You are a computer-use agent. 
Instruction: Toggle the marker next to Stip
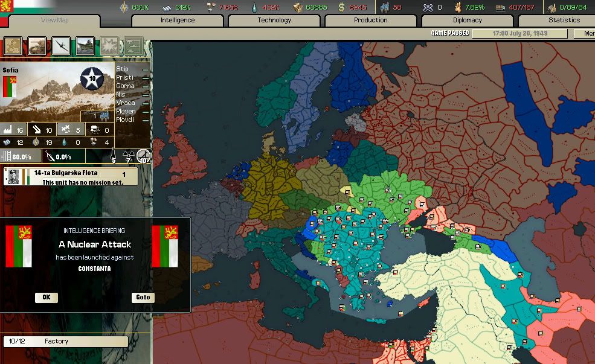point(144,69)
